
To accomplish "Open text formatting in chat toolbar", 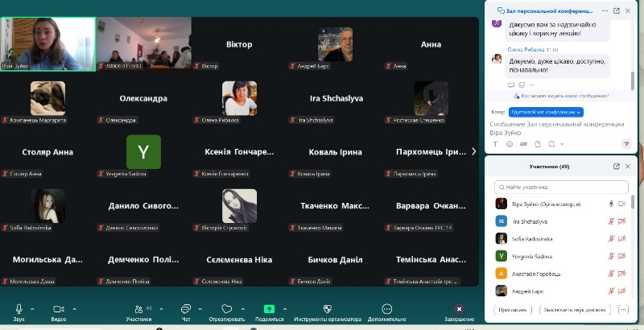I will point(496,143).
